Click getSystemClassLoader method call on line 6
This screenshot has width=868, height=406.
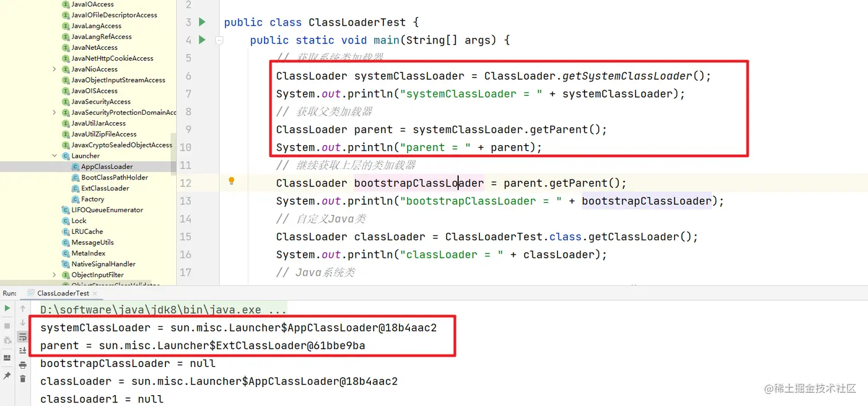click(627, 76)
